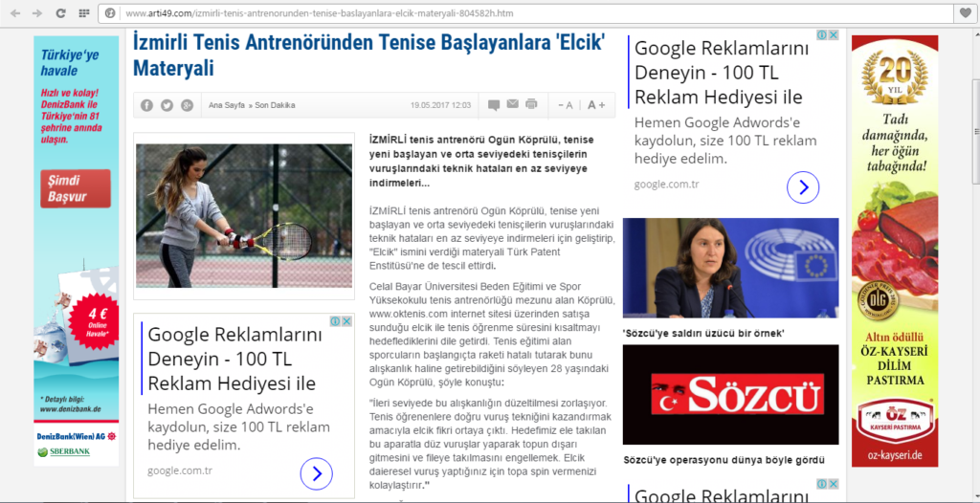Close the top-right Google ad with X

coord(834,35)
